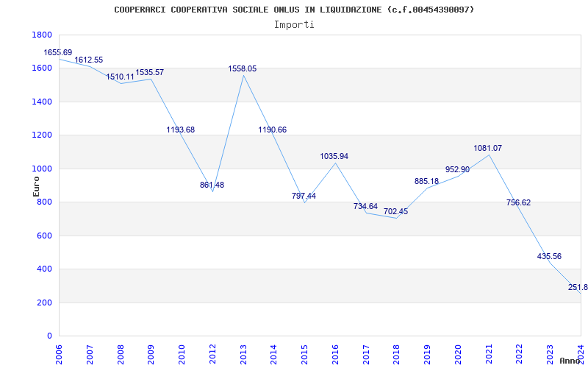Click the 2009 year label
Image resolution: width=588 pixels, height=368 pixels.
pyautogui.click(x=151, y=355)
